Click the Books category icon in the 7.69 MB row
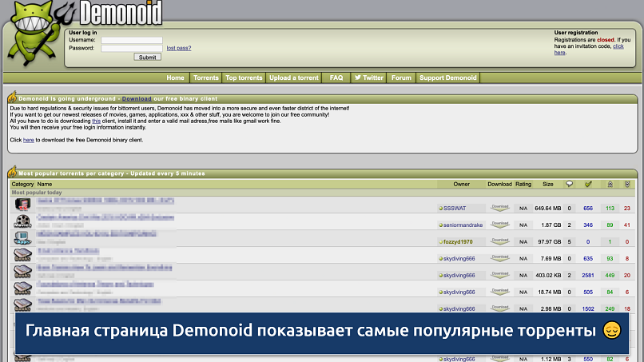644x362 pixels. tap(22, 256)
